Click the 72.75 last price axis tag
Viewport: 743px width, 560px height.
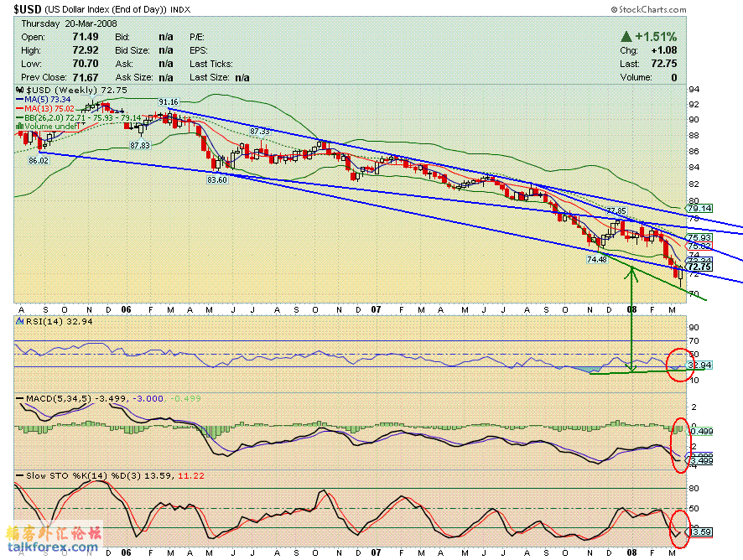pos(699,267)
